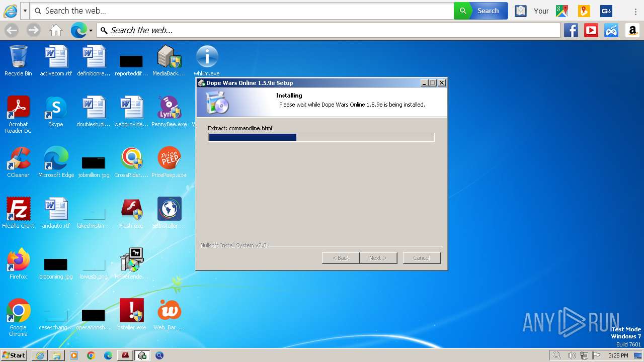This screenshot has height=362, width=644.
Task: Go back with the left arrow button
Action: tap(12, 30)
